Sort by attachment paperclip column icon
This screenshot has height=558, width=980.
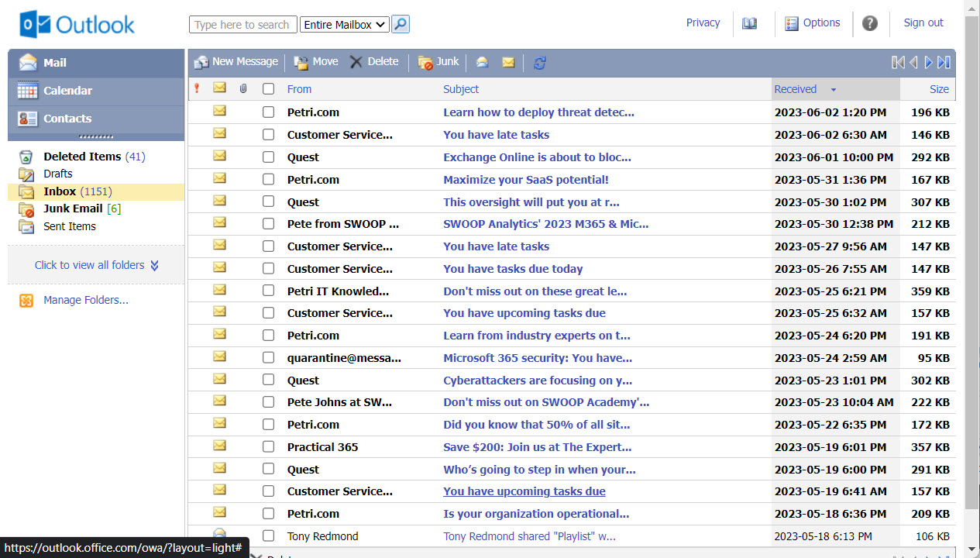(x=243, y=88)
